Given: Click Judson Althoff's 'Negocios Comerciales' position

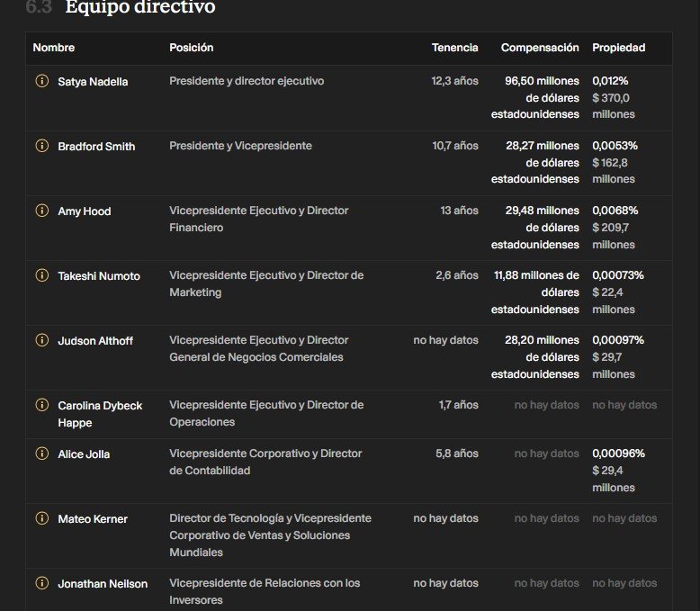Looking at the screenshot, I should 259,348.
